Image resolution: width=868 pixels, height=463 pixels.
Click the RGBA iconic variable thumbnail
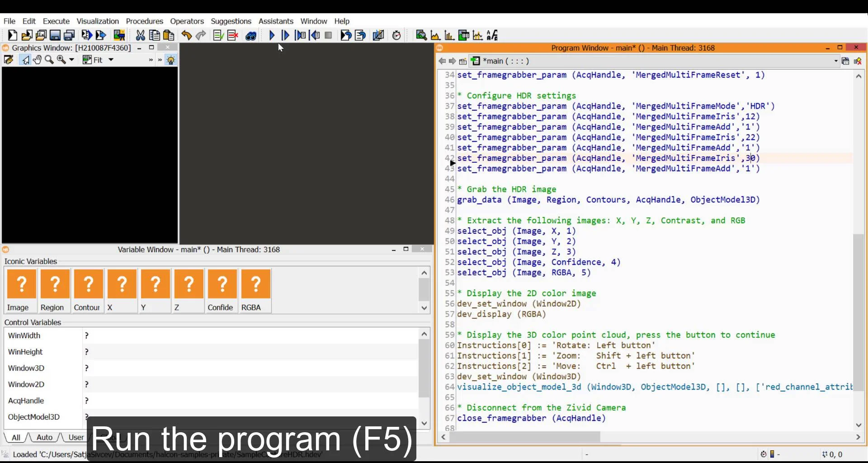[256, 284]
